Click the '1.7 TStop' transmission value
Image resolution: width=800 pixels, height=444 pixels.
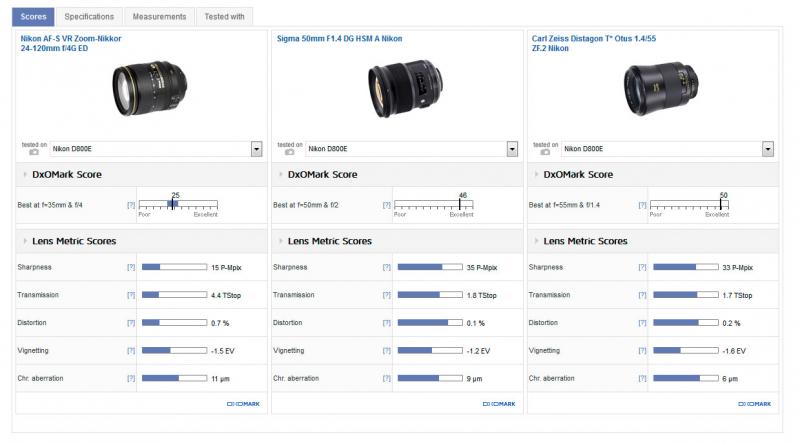tap(737, 295)
